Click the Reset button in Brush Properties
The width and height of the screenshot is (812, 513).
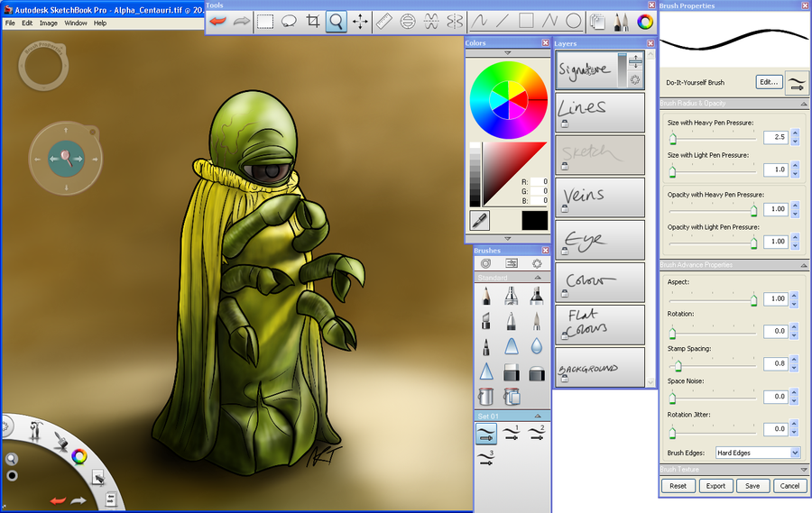pyautogui.click(x=678, y=486)
